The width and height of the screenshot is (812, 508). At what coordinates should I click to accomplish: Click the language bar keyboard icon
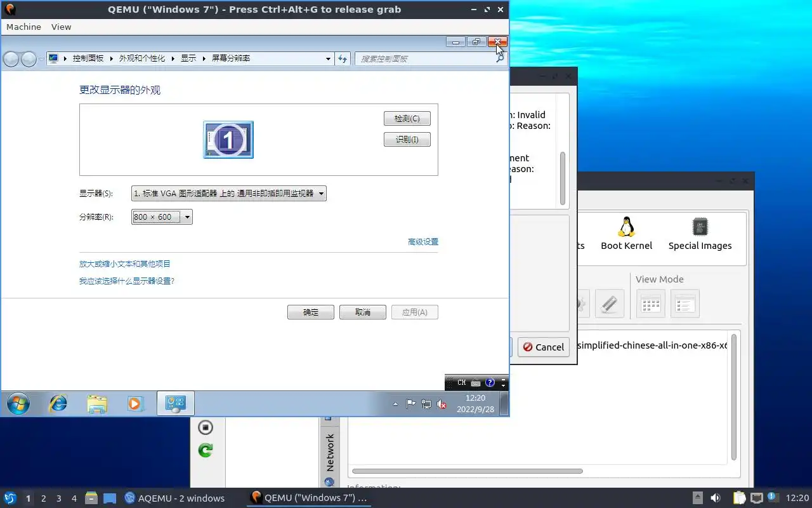(x=476, y=383)
